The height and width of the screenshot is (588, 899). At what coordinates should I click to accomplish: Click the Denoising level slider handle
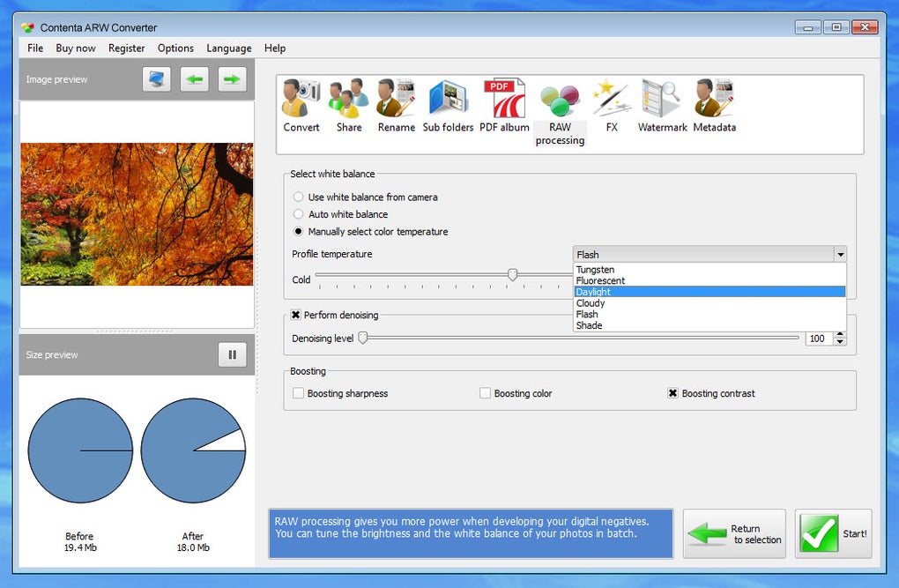pyautogui.click(x=362, y=338)
